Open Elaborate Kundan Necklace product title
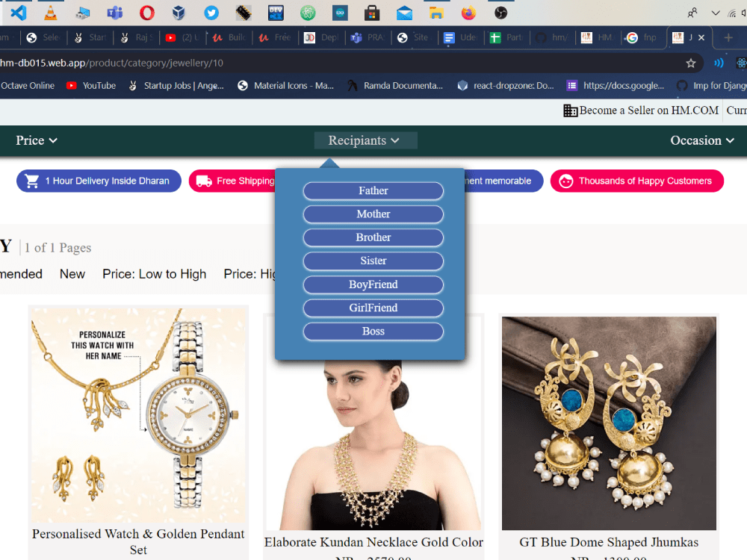Screen dimensions: 747x560 coord(373,542)
